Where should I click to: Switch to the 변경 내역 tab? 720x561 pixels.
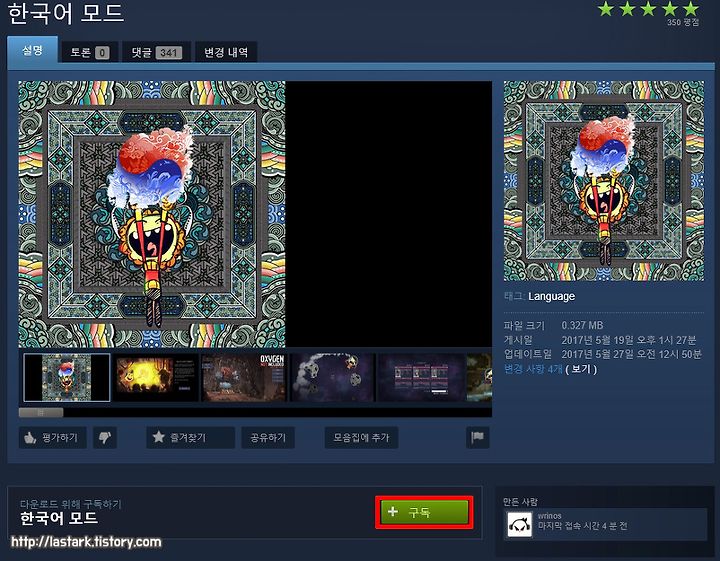point(226,52)
